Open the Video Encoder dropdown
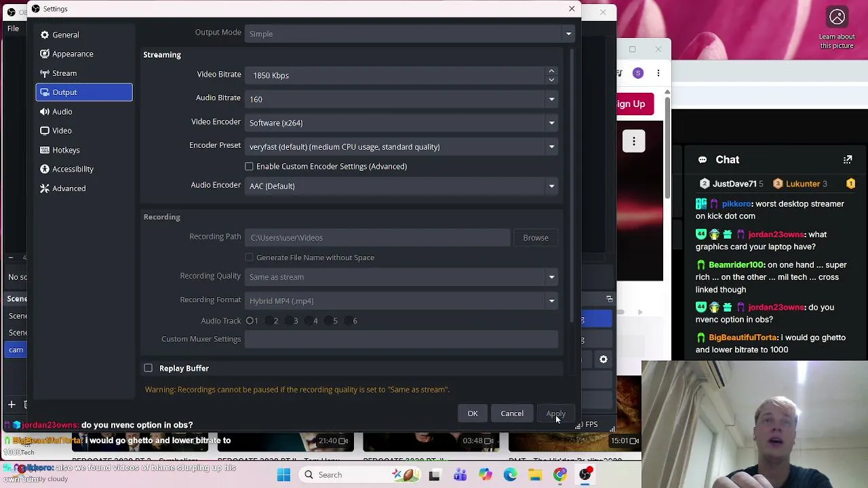 click(401, 123)
